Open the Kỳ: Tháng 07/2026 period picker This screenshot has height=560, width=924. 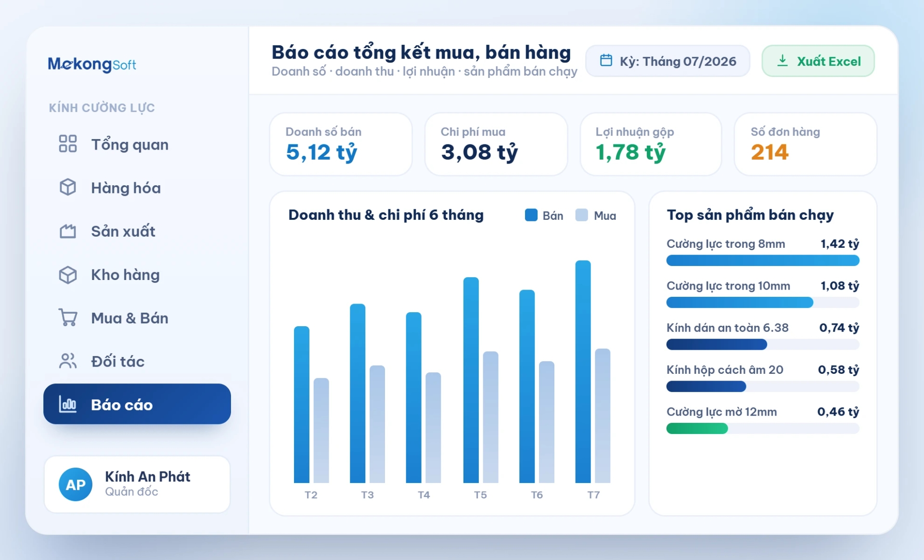(x=668, y=61)
